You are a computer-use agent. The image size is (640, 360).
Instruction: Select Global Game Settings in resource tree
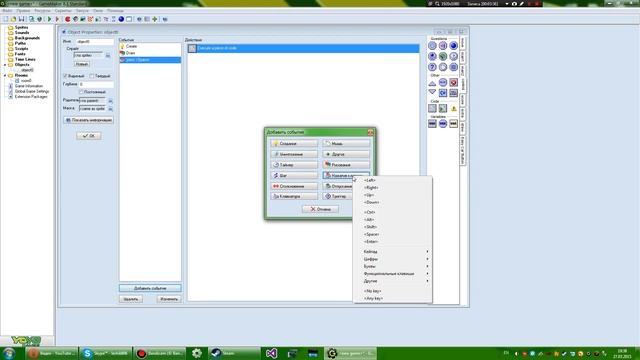[31, 91]
